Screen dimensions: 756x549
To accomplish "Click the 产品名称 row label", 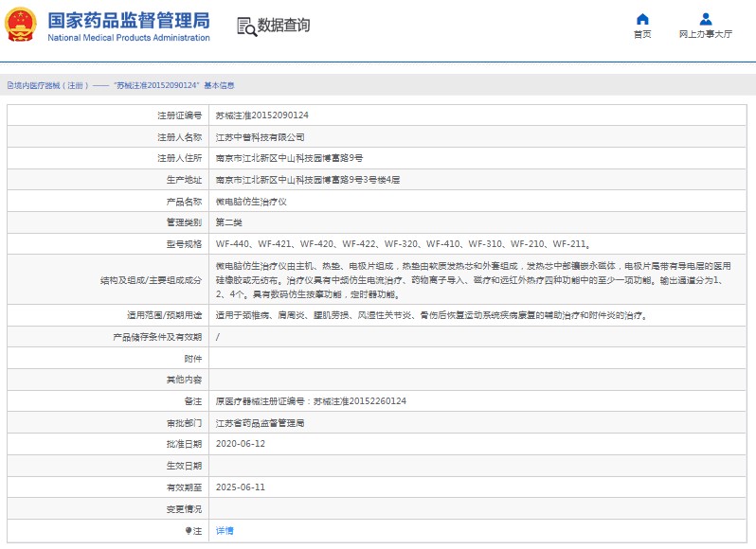I will point(184,202).
